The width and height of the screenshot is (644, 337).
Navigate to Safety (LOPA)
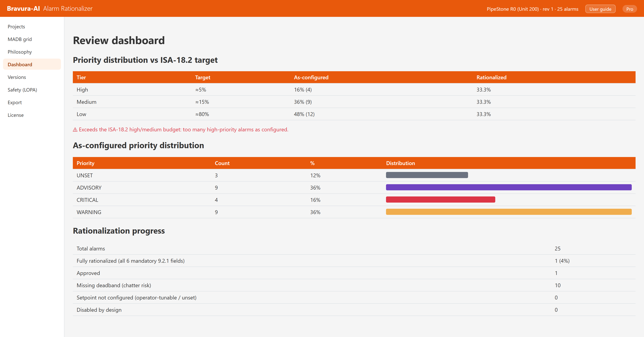pos(32,90)
